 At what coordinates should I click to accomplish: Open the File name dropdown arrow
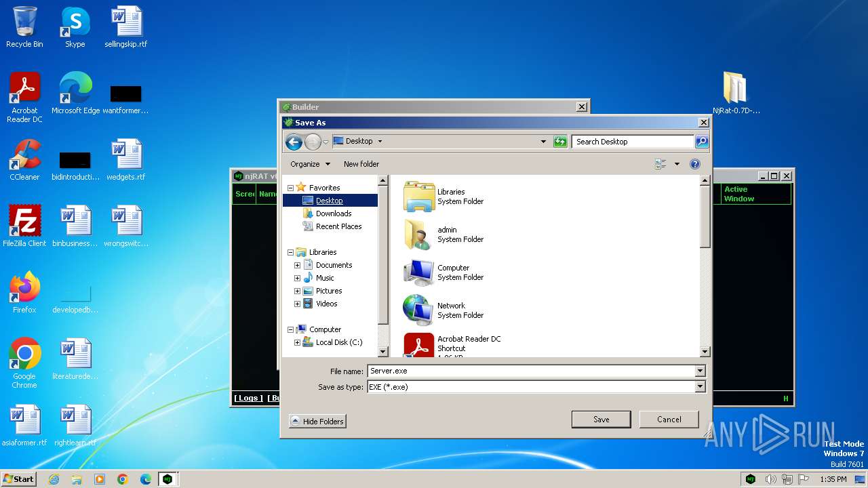(x=700, y=371)
